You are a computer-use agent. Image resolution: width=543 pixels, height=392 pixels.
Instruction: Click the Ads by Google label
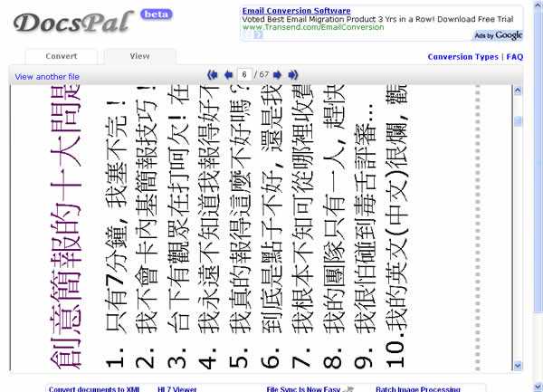[x=499, y=35]
